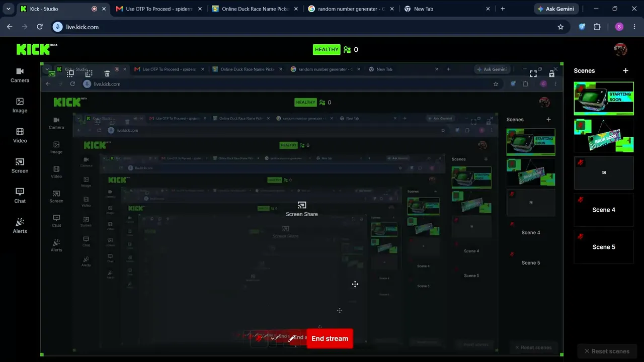Toggle the lock on the selected source
This screenshot has width=644, height=362.
(x=552, y=73)
